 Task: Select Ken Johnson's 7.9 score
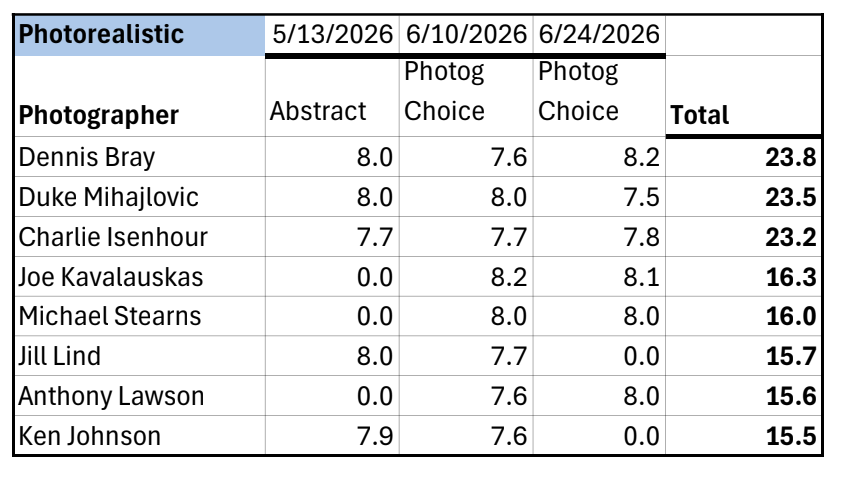pos(332,435)
